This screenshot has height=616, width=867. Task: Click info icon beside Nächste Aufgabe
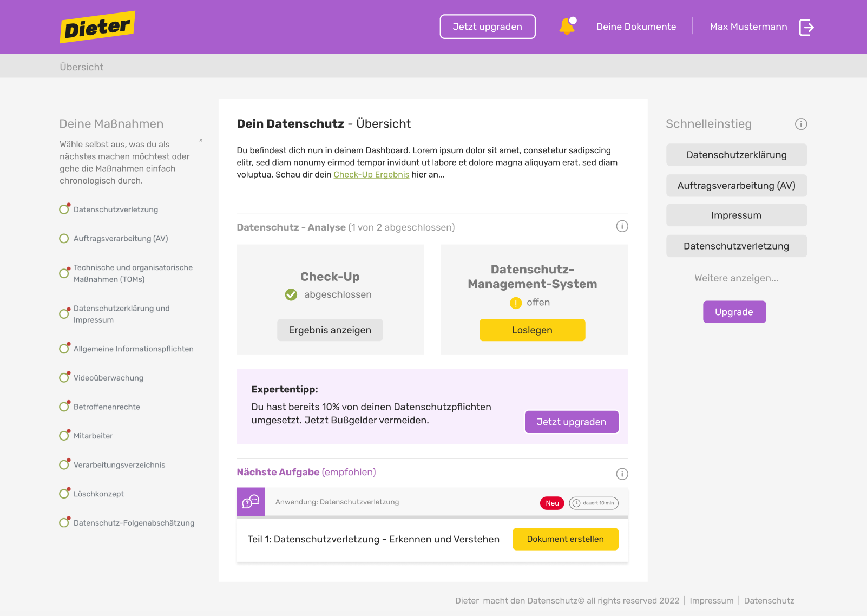(622, 474)
